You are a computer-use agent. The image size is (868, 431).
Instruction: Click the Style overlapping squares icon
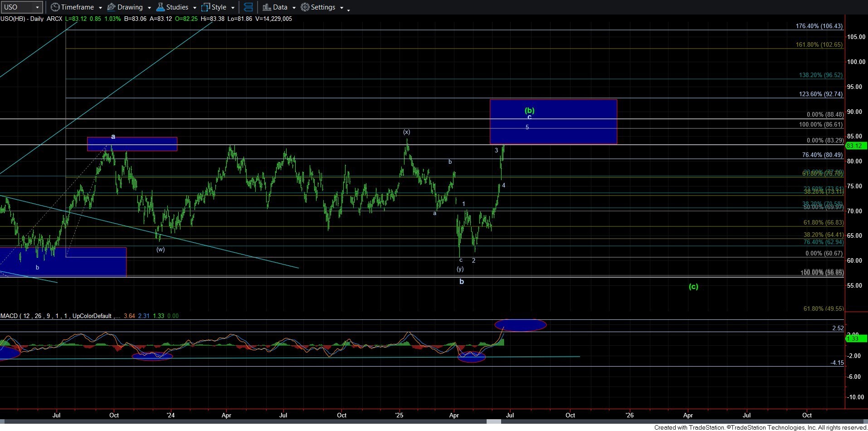point(205,7)
